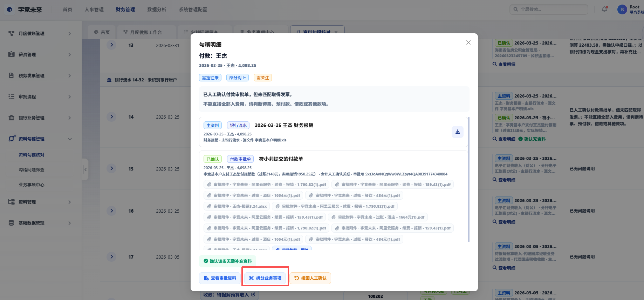
Task: Click 查看明细 link in row 15
Action: [504, 180]
